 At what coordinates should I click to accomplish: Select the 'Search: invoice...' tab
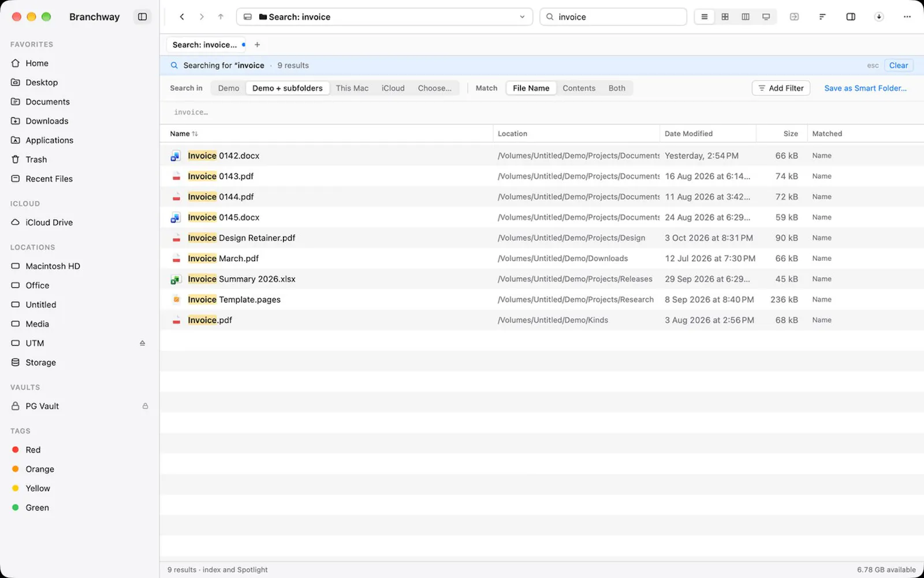(207, 45)
